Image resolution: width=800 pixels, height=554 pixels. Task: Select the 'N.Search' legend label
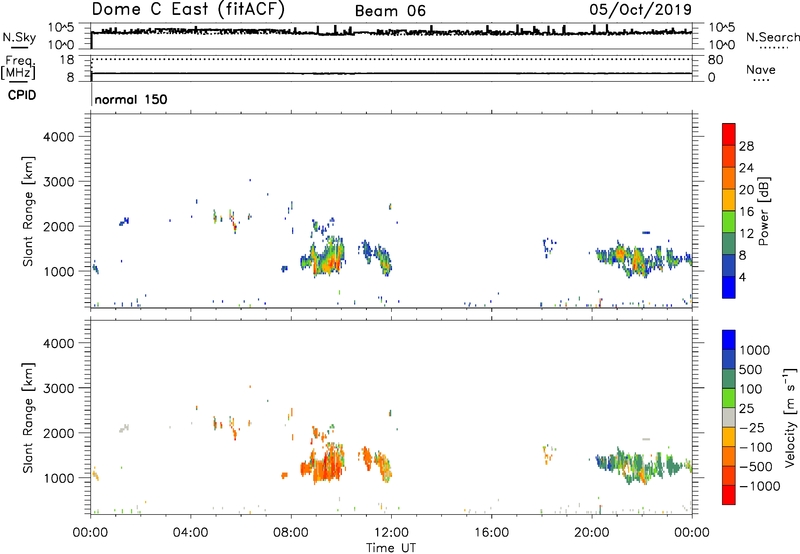[x=773, y=37]
